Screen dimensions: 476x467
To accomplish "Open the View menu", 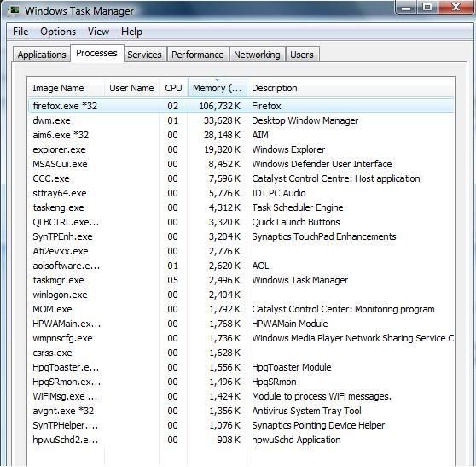I will coord(98,32).
